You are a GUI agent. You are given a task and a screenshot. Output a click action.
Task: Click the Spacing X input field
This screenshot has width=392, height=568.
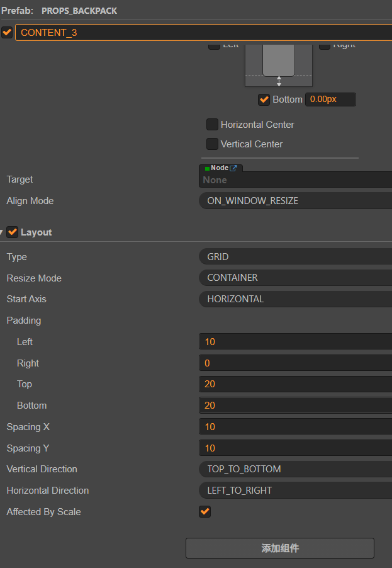pyautogui.click(x=296, y=427)
